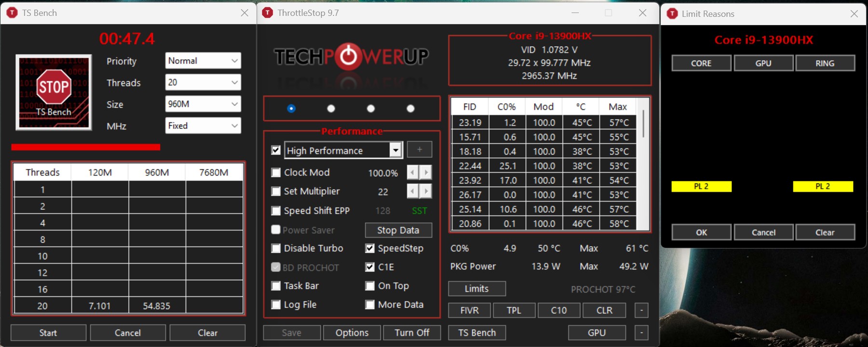
Task: Select the first profile radio button
Action: (x=291, y=108)
